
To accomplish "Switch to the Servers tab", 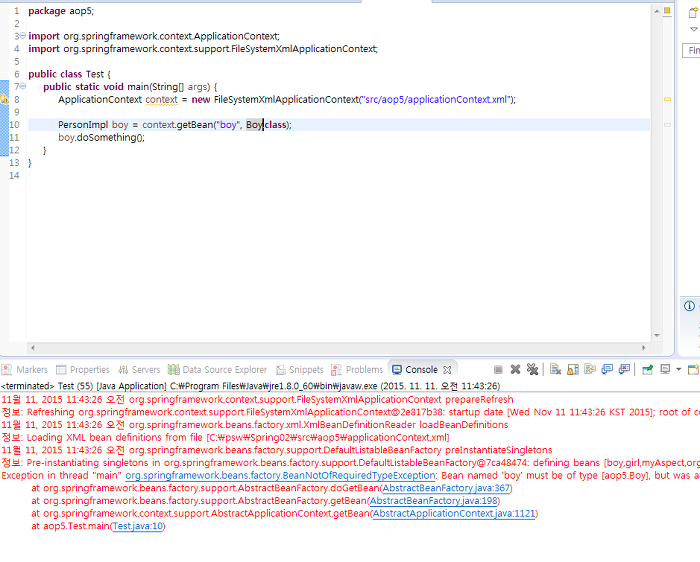I will tap(139, 370).
